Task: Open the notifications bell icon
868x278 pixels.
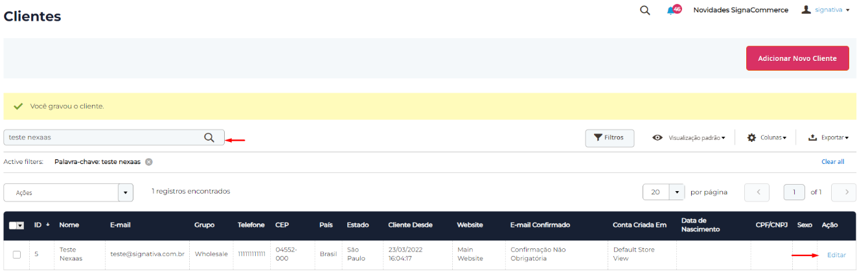Action: pyautogui.click(x=671, y=11)
